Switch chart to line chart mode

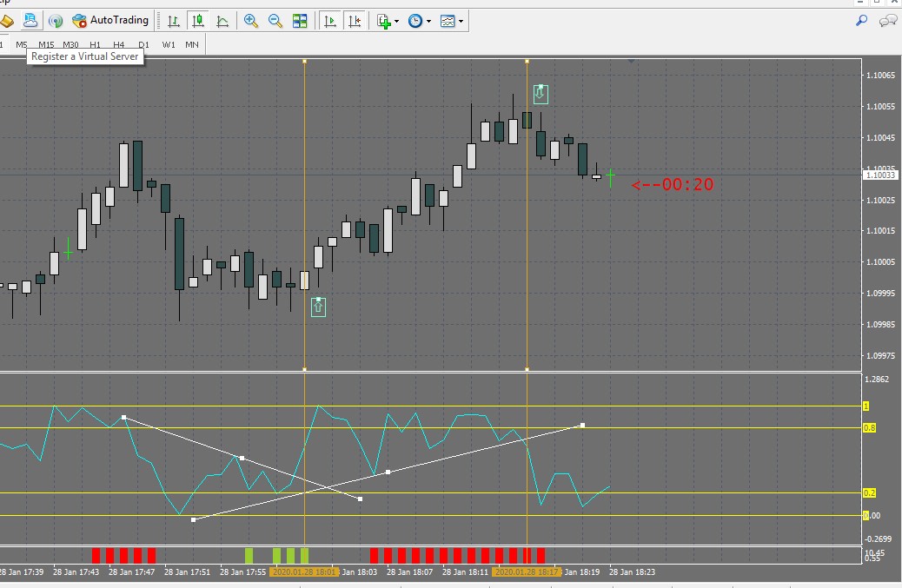point(222,21)
